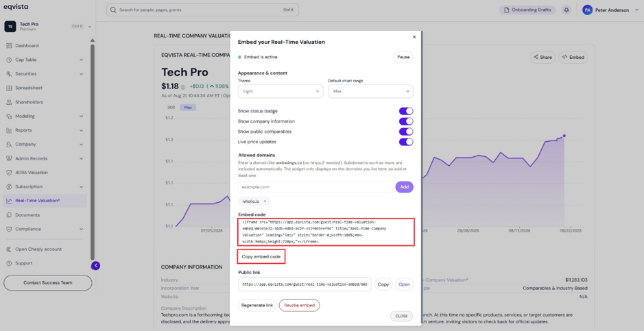Collapse sidebar with purple arrow button
644x331 pixels.
click(96, 266)
